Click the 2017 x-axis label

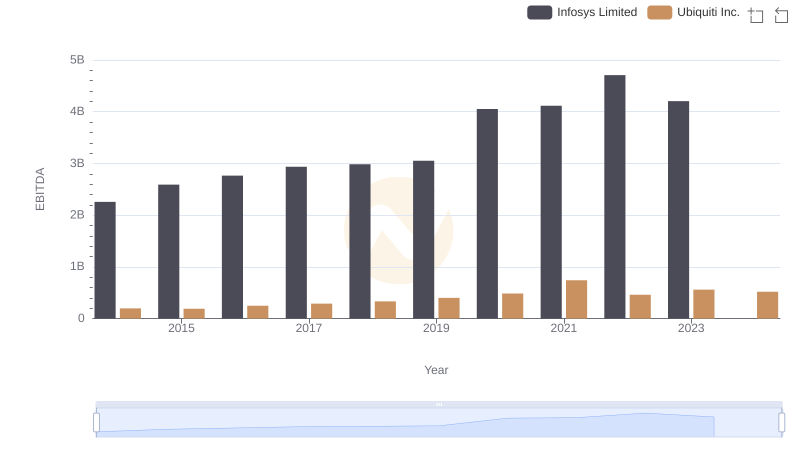[309, 328]
